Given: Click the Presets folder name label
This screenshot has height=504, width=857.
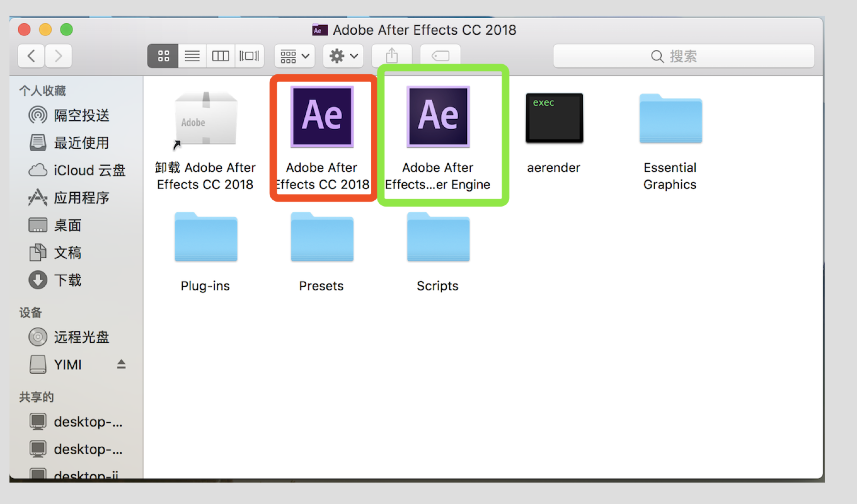Looking at the screenshot, I should point(321,286).
